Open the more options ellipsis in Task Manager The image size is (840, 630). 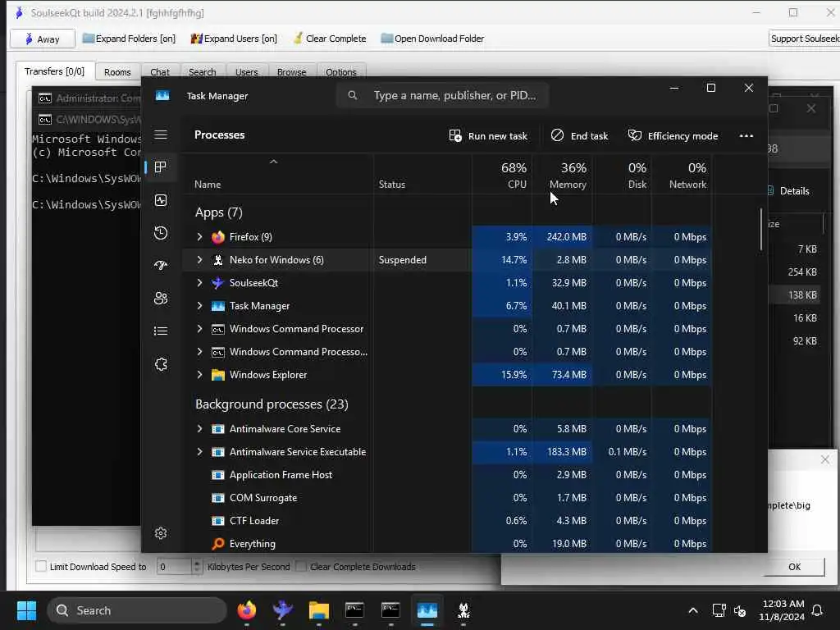(x=746, y=136)
